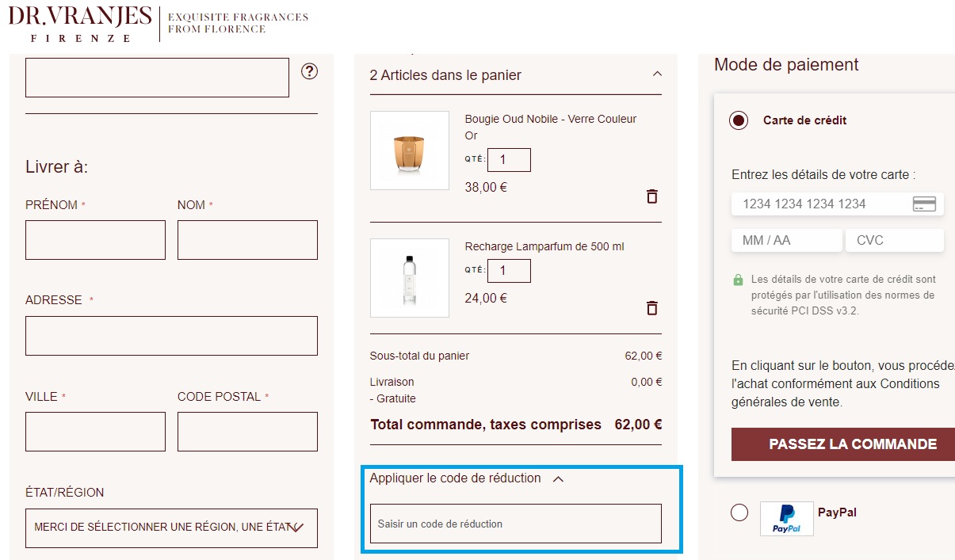The width and height of the screenshot is (955, 560).
Task: Click the Adresse input field
Action: [x=171, y=336]
